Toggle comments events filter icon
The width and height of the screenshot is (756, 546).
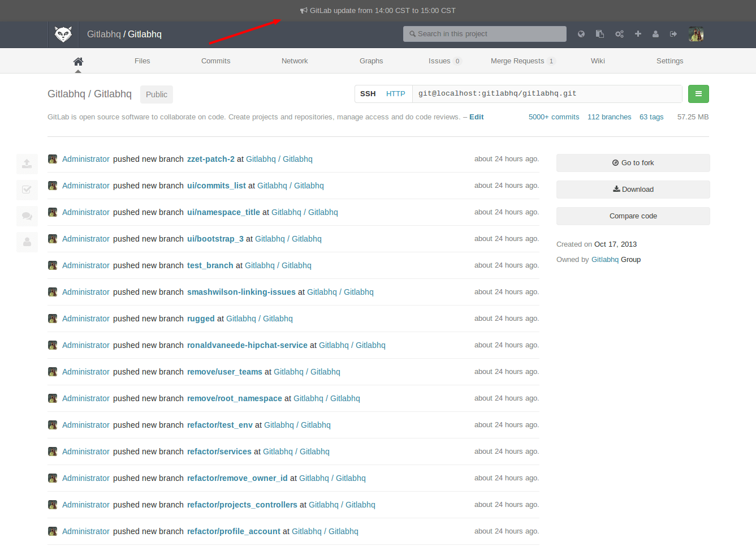[x=27, y=216]
